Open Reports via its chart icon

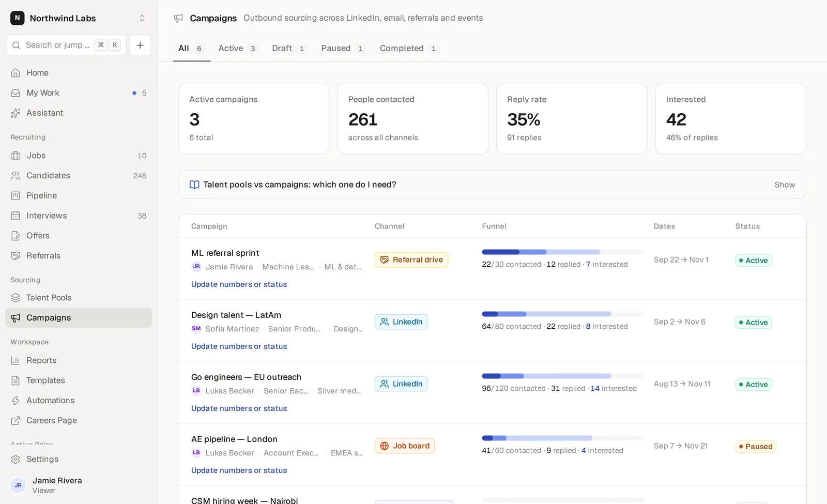[16, 360]
